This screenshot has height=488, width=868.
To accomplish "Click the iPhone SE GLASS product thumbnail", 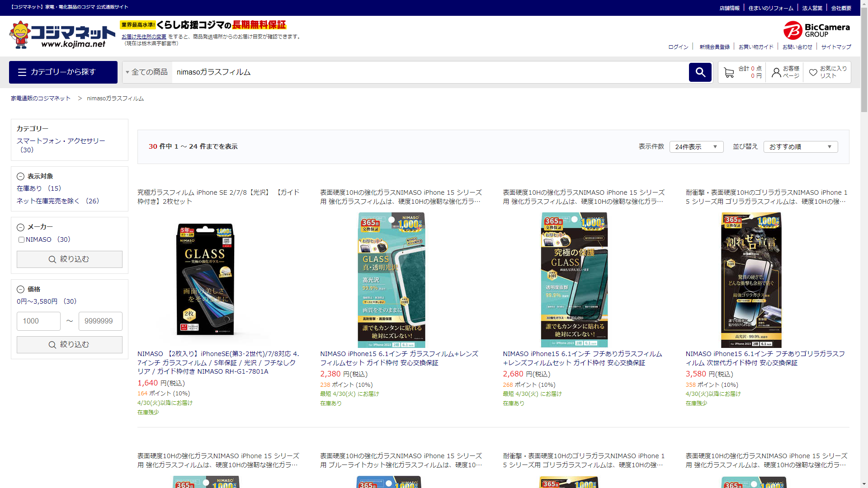I will [205, 279].
